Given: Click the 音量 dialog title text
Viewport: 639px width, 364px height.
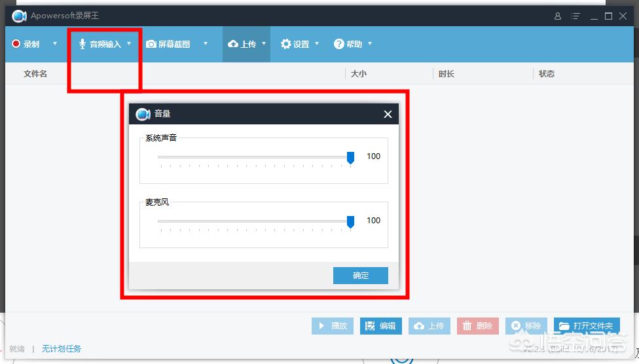Looking at the screenshot, I should pyautogui.click(x=162, y=114).
